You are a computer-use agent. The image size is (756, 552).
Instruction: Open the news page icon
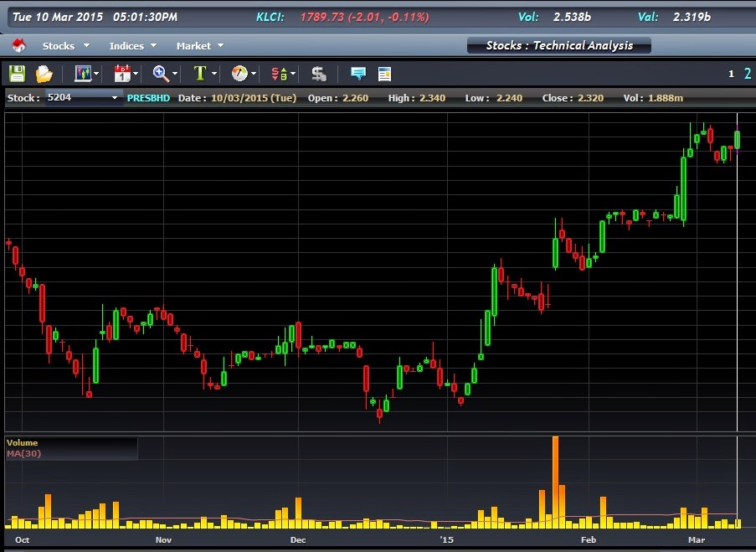point(385,74)
